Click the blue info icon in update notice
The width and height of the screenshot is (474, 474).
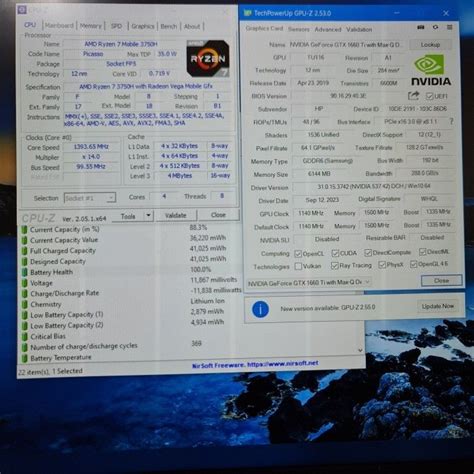[260, 309]
